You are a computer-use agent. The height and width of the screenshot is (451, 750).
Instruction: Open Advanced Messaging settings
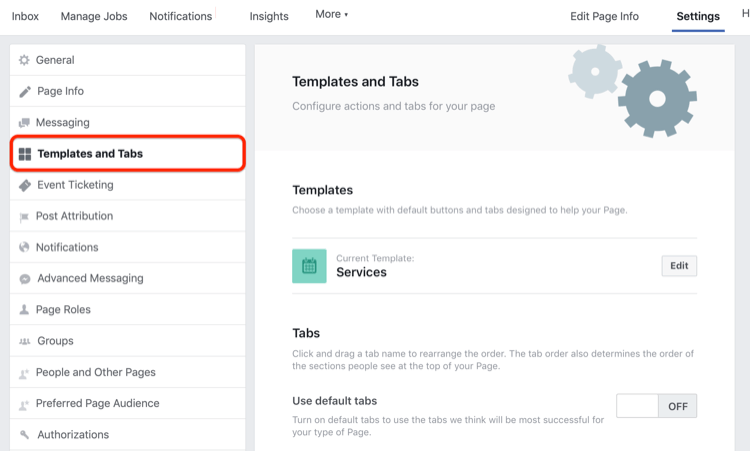tap(128, 278)
